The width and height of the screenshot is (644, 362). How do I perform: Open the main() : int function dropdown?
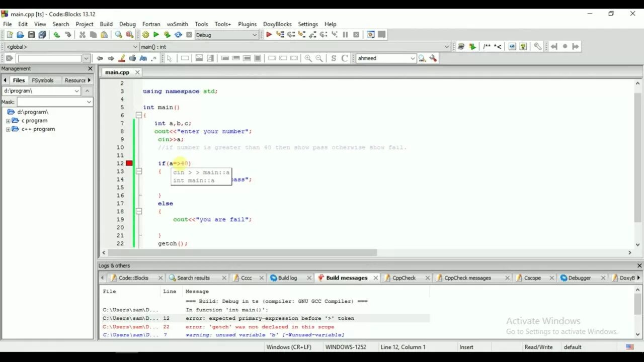click(447, 47)
